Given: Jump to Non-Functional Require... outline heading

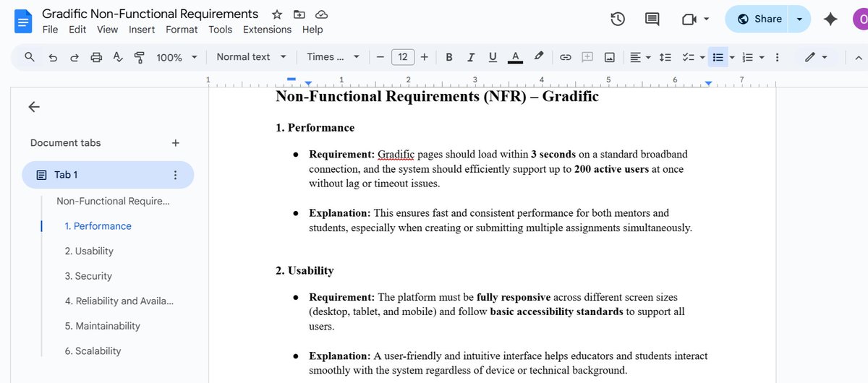Looking at the screenshot, I should point(113,201).
